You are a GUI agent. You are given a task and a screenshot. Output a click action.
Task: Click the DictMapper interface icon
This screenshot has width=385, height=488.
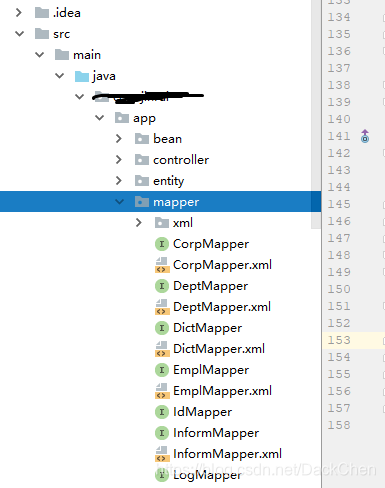[x=162, y=328]
